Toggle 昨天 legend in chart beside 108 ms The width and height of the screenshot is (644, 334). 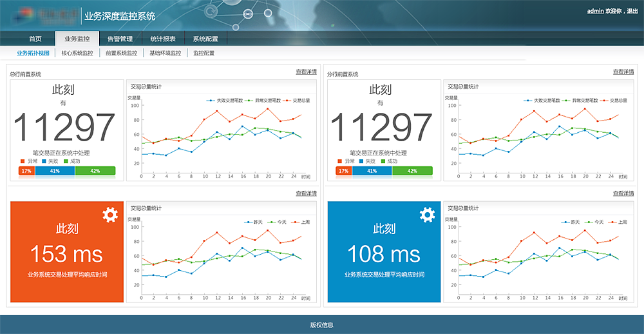[571, 222]
